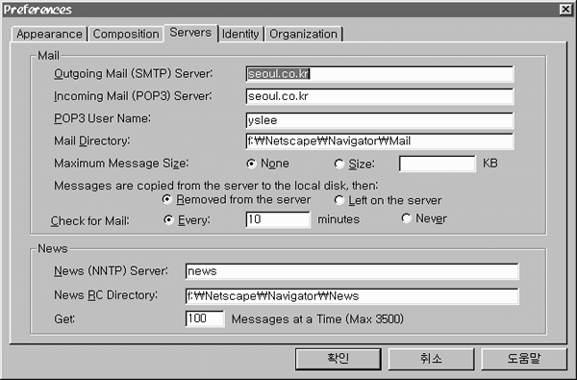Choose the Size radio button
The image size is (577, 380).
click(x=339, y=164)
